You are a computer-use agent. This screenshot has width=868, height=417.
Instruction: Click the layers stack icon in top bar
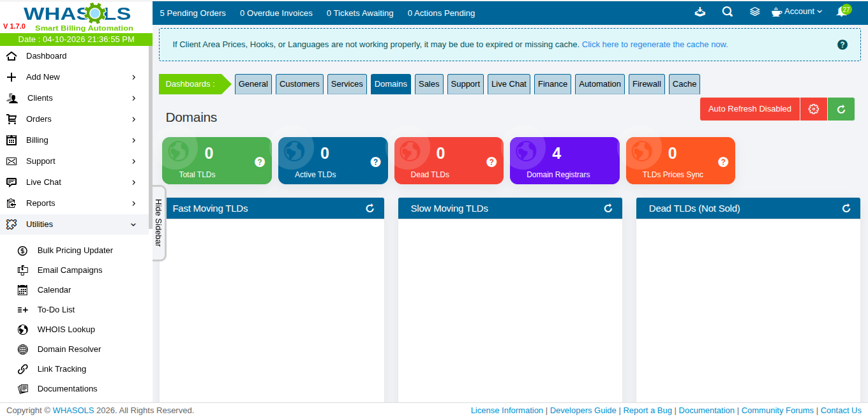tap(754, 12)
